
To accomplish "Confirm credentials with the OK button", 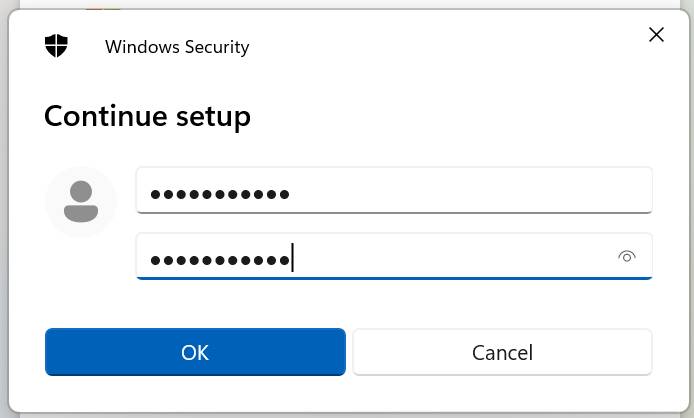I will pyautogui.click(x=195, y=352).
